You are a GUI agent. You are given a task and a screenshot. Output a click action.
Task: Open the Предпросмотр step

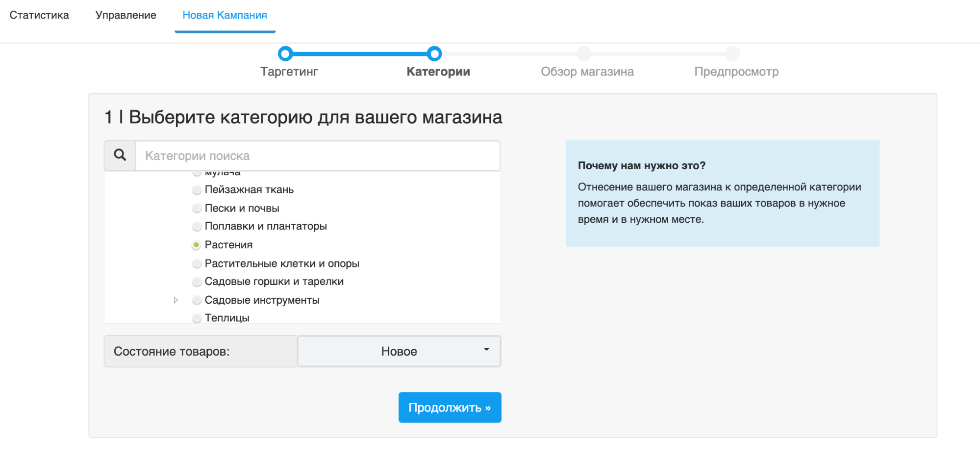pos(736,72)
